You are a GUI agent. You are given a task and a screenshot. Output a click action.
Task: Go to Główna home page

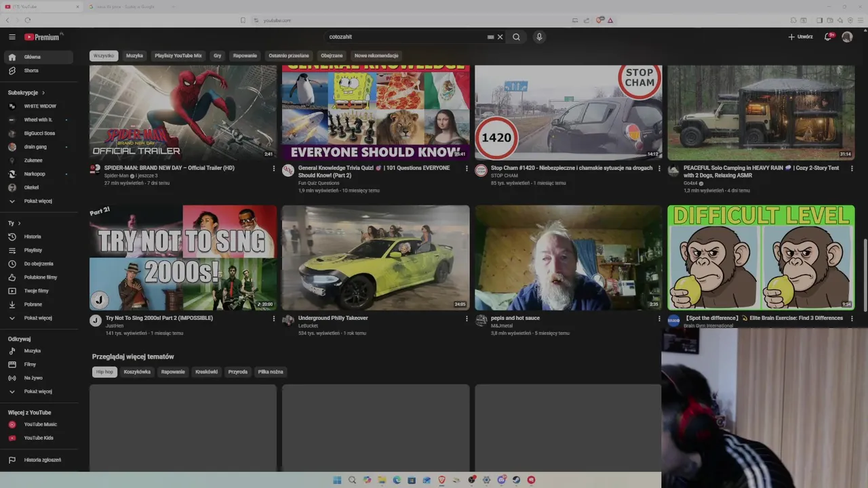(x=38, y=57)
